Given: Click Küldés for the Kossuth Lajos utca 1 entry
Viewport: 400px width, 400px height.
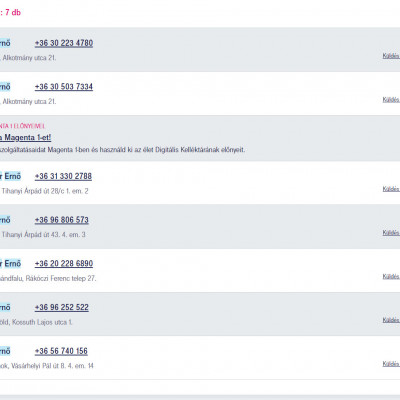Looking at the screenshot, I should click(391, 320).
